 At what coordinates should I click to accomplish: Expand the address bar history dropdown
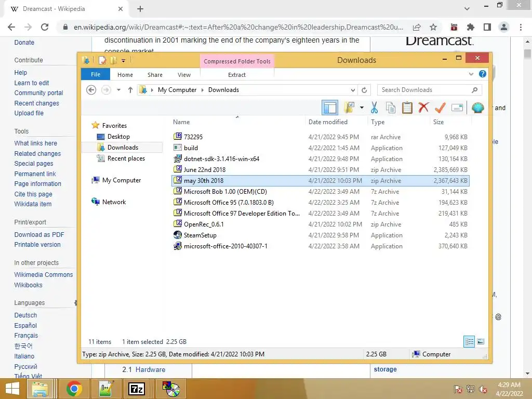353,90
